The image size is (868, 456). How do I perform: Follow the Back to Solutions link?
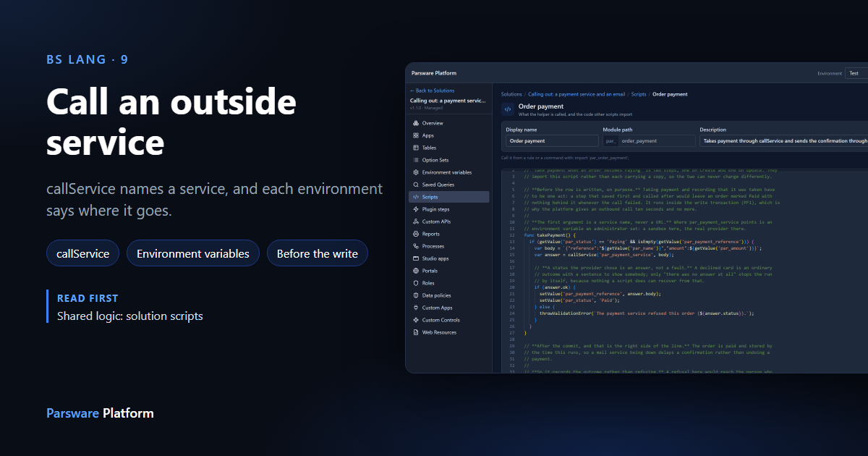[433, 90]
